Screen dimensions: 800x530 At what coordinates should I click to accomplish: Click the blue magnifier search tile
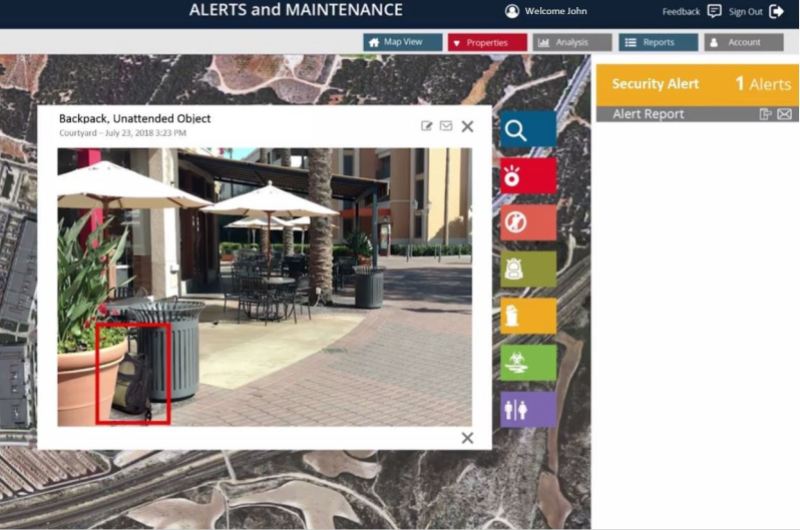tap(528, 129)
